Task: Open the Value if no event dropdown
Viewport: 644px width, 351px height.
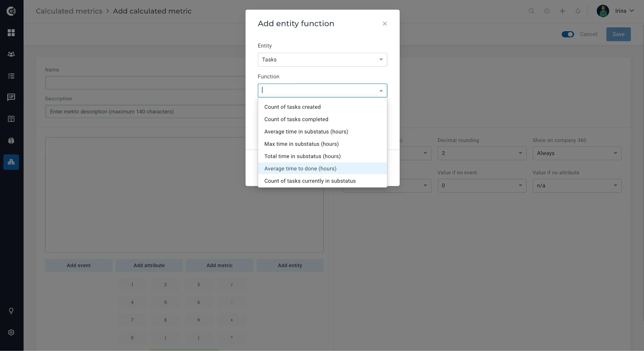Action: 482,186
